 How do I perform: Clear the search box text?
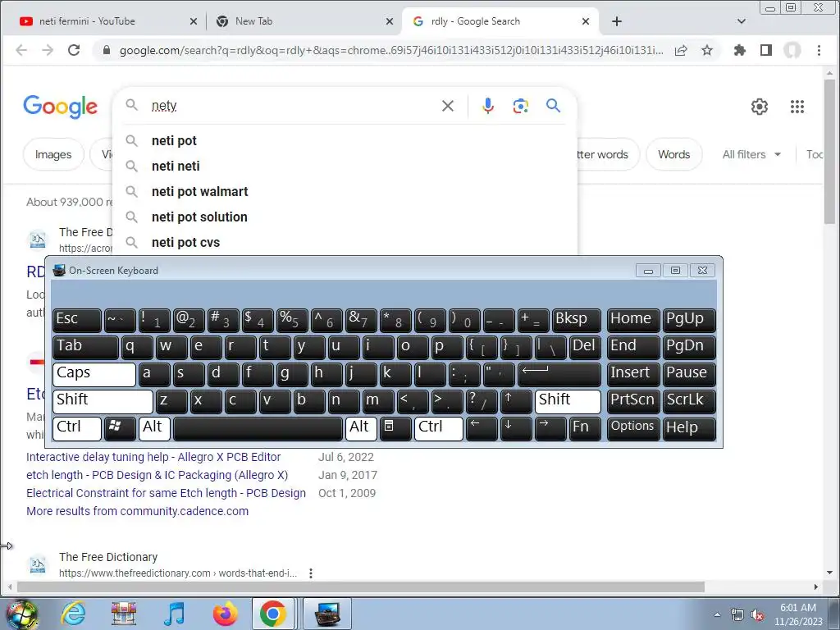[448, 106]
